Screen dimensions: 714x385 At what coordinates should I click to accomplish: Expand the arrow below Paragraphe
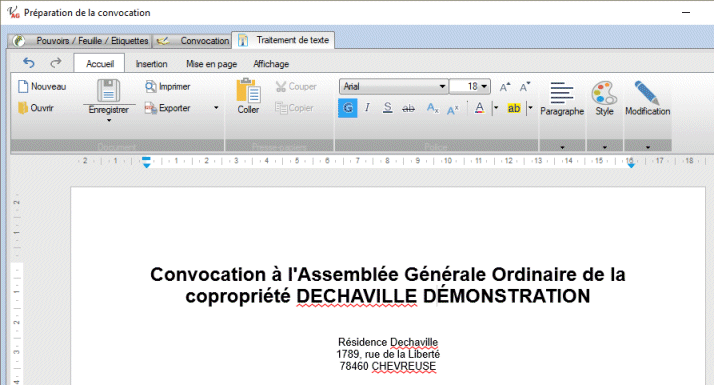pyautogui.click(x=562, y=147)
